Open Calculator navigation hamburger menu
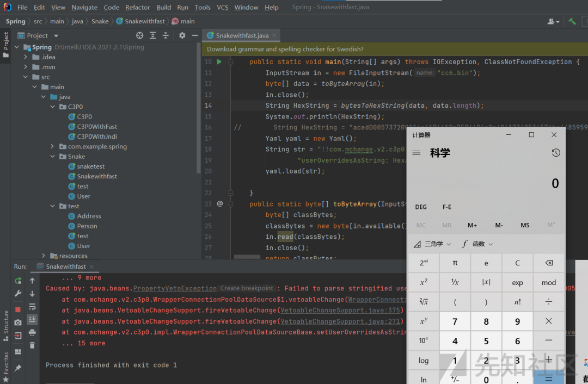This screenshot has width=588, height=384. [x=416, y=153]
